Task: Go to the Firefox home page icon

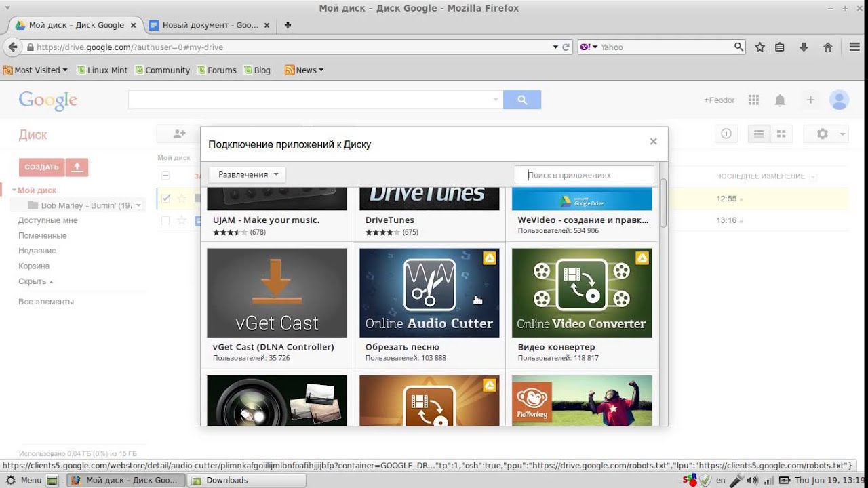Action: (828, 47)
